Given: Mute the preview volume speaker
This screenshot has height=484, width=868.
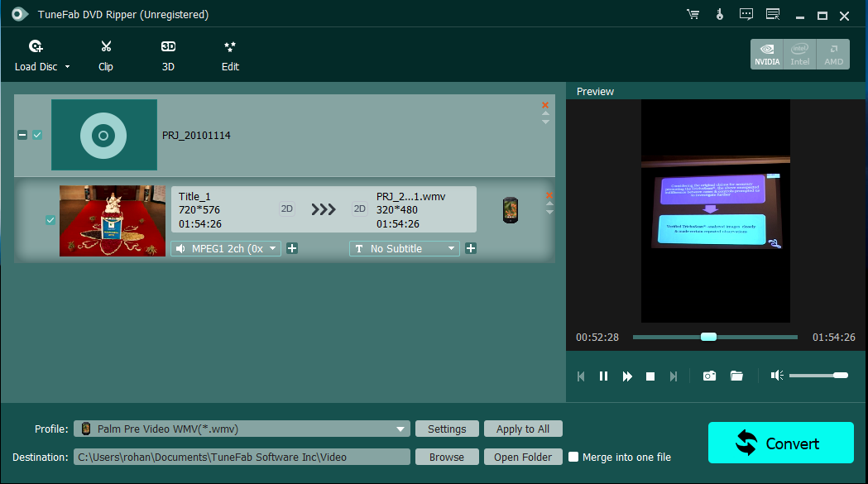Looking at the screenshot, I should (776, 376).
